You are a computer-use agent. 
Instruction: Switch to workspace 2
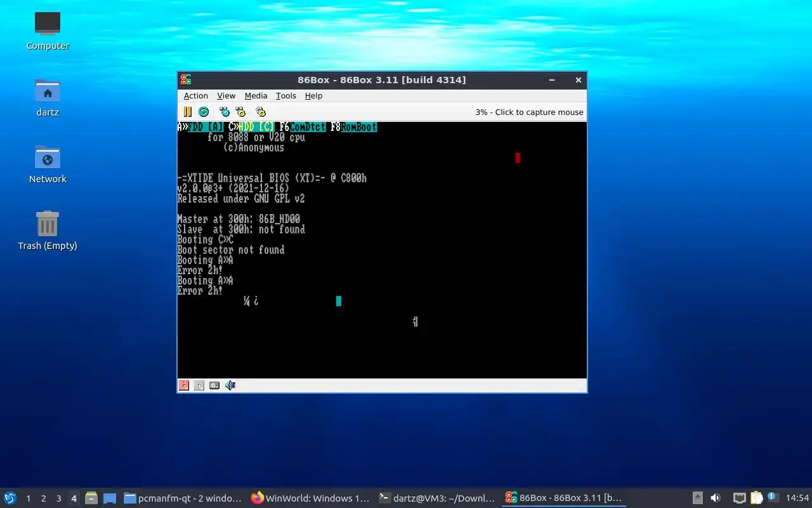pyautogui.click(x=44, y=498)
